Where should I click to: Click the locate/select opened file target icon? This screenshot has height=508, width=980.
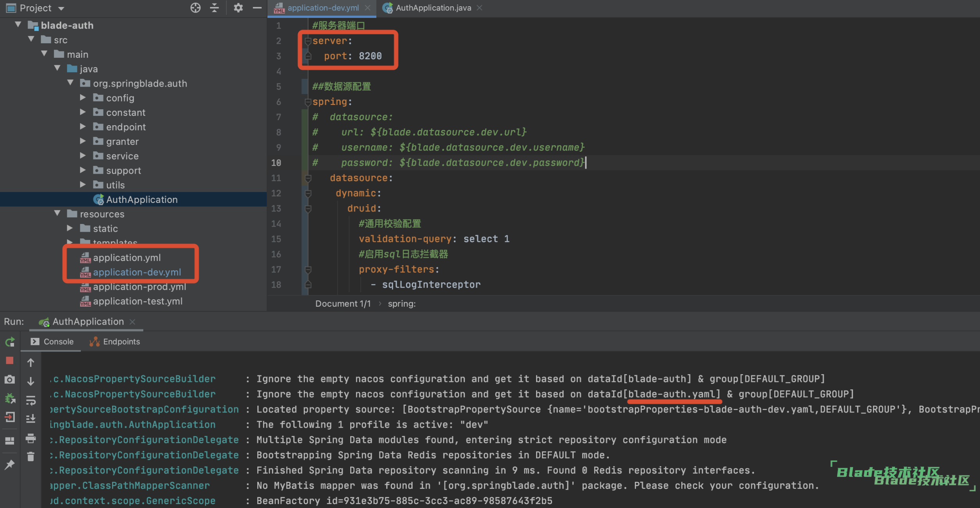point(195,8)
